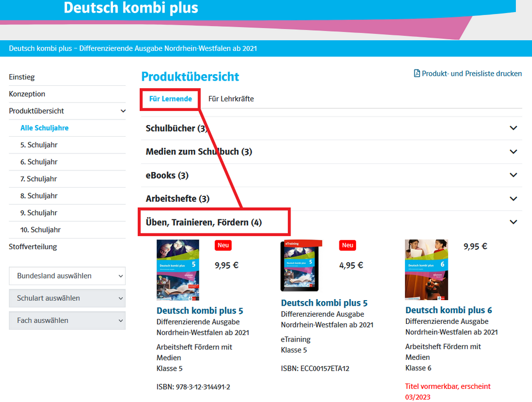Switch to the Für Lehrkräfte tab
532x402 pixels.
coord(231,99)
